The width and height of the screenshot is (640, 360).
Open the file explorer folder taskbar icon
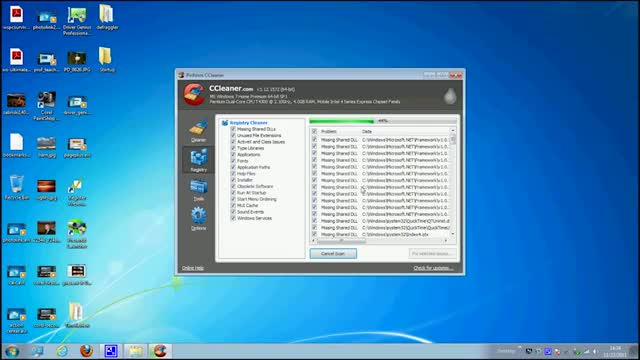136,351
